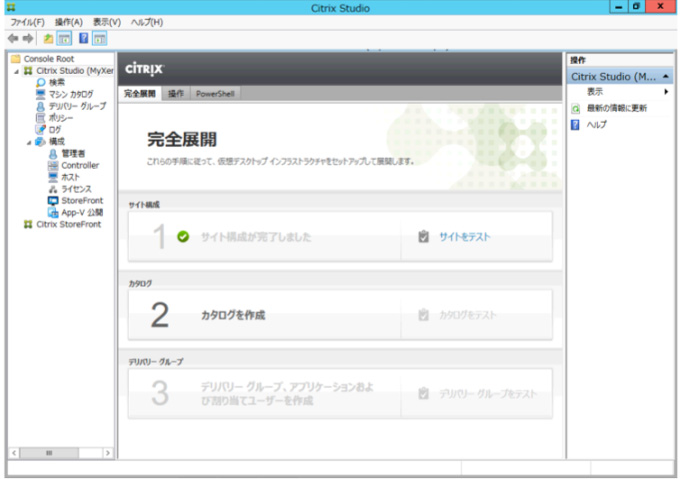Open the 操作(A) menu
680x479 pixels.
pos(69,22)
